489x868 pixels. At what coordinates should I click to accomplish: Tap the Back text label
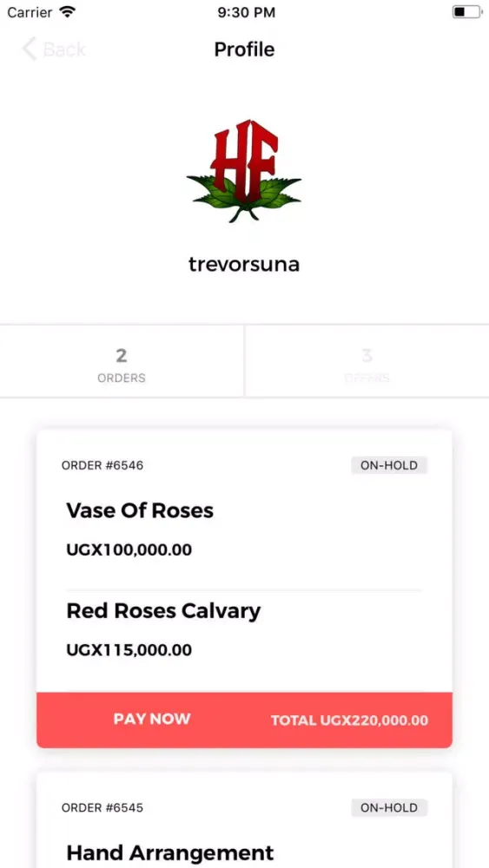(64, 49)
